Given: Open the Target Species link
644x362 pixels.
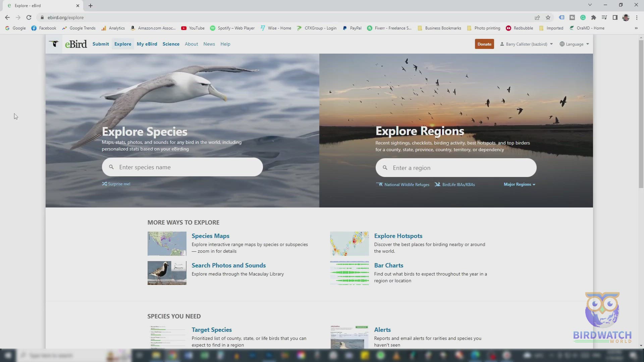Looking at the screenshot, I should pyautogui.click(x=212, y=330).
